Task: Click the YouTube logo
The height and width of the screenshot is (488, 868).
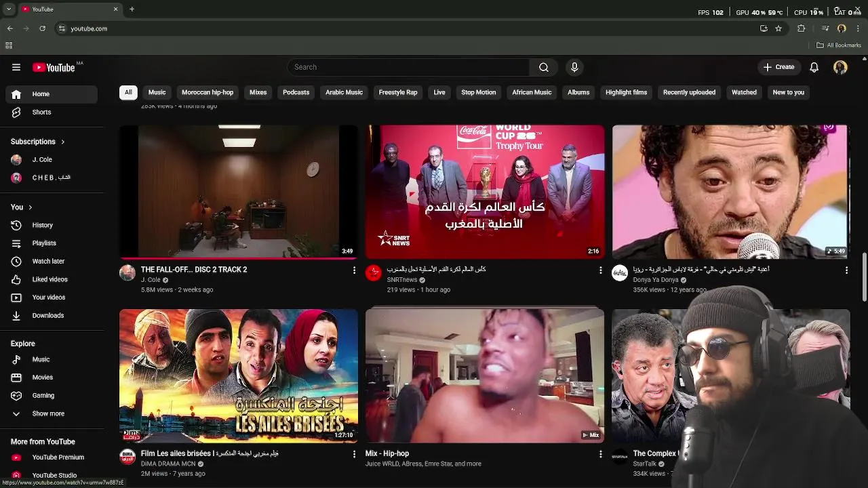Action: 54,67
